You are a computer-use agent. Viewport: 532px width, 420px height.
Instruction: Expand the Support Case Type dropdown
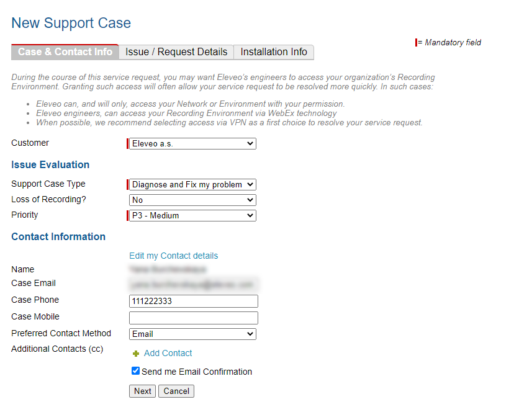pos(192,184)
